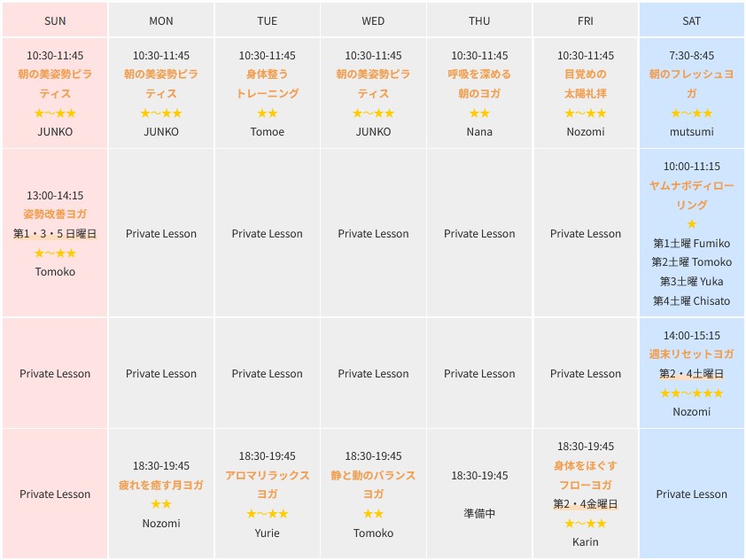The height and width of the screenshot is (560, 746).
Task: Open the 身体整うトレーニング class link
Action: 267,84
